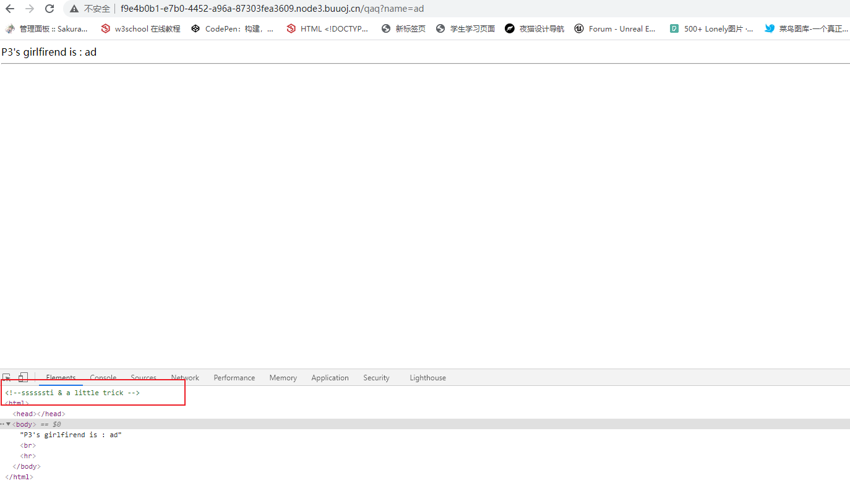Select the head element in DOM tree
The height and width of the screenshot is (504, 850).
pos(38,414)
